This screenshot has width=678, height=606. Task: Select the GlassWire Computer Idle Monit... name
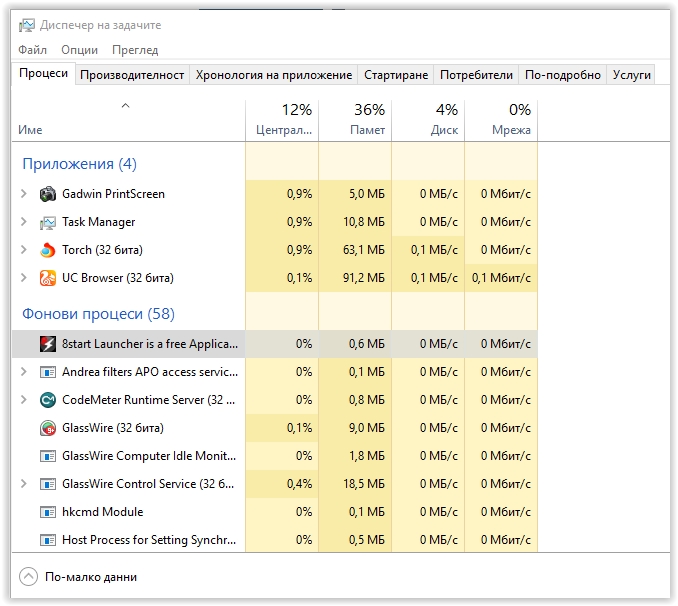coord(149,456)
